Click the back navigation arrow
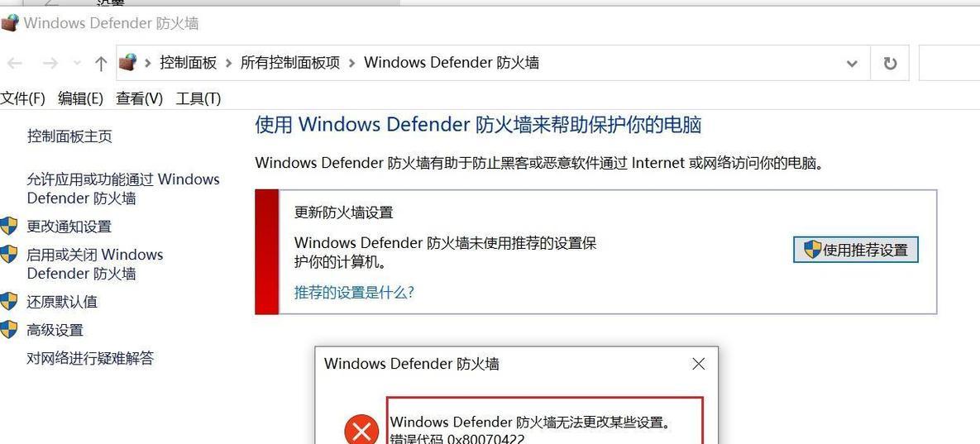Screen dimensions: 980x444 pyautogui.click(x=15, y=63)
